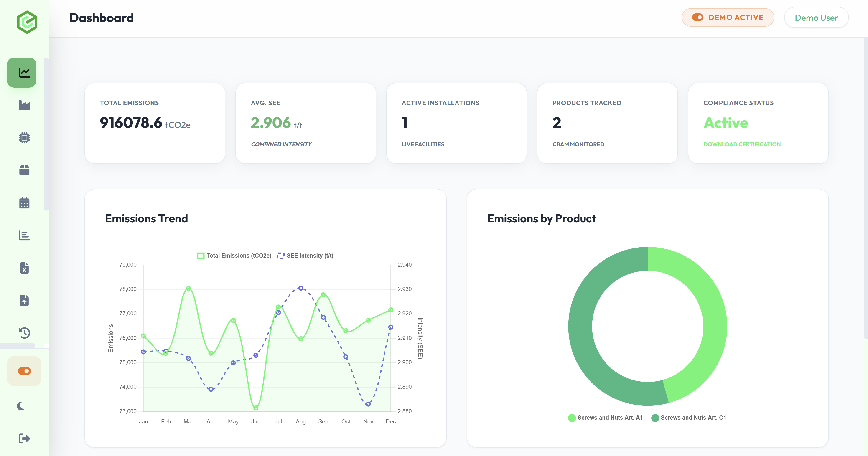Click the DEMO ACTIVE pill button

(728, 17)
